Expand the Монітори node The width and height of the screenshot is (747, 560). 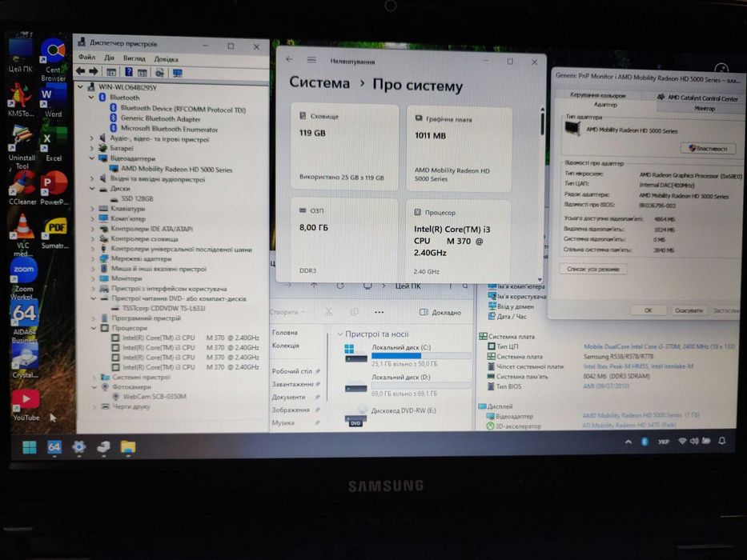pos(93,278)
